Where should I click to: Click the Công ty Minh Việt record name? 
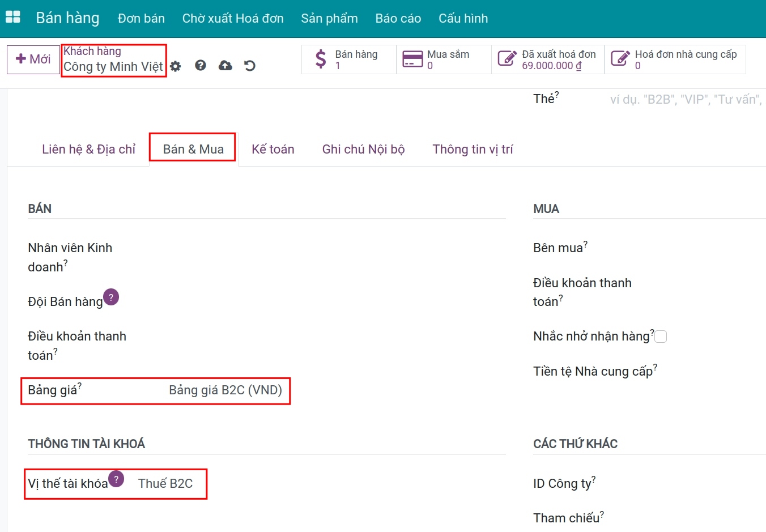coord(113,67)
